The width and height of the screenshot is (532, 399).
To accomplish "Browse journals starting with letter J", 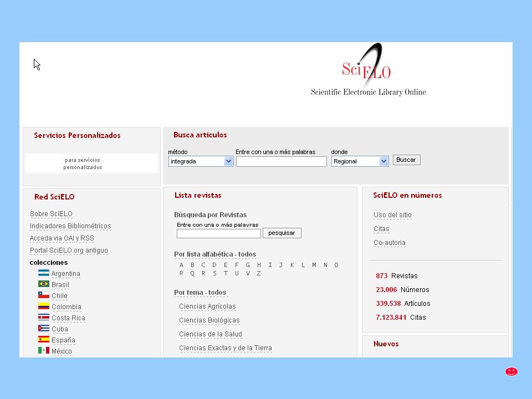I will pyautogui.click(x=281, y=265).
